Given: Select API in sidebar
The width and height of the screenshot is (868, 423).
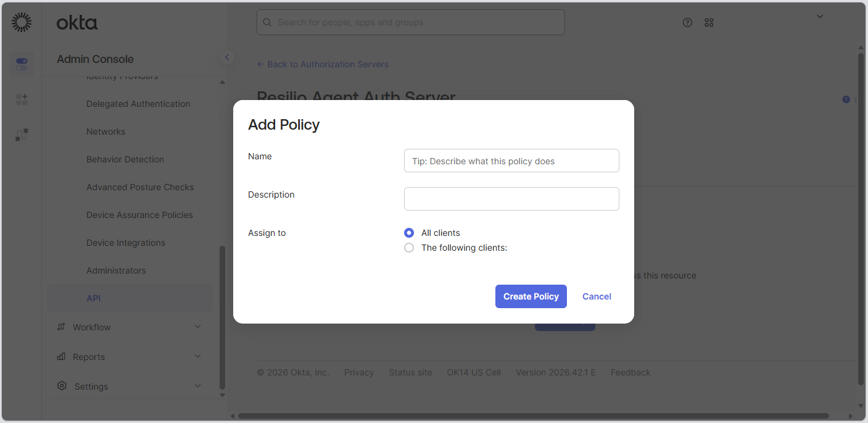Looking at the screenshot, I should coord(130,298).
